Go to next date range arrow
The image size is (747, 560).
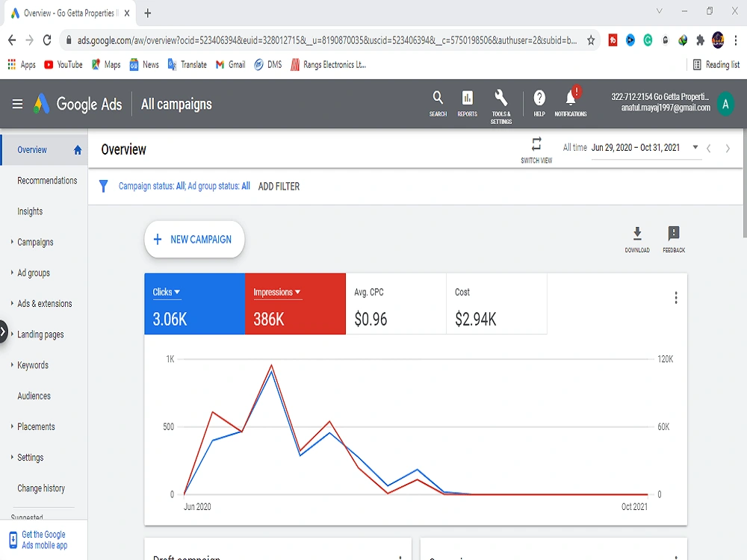coord(728,149)
